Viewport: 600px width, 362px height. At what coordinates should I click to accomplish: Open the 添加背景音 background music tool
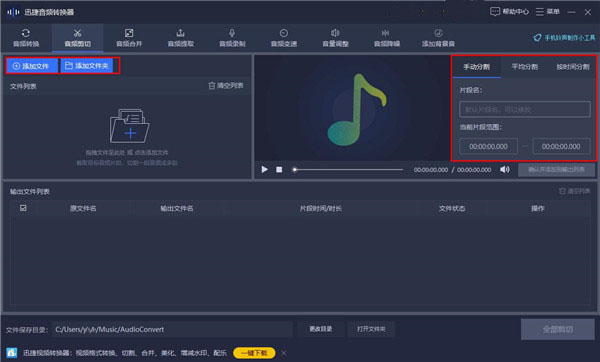[438, 38]
